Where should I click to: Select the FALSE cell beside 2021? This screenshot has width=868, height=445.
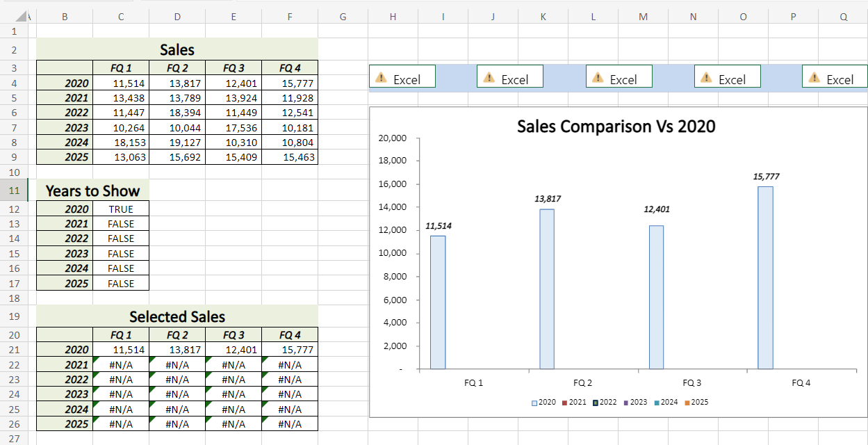[120, 224]
